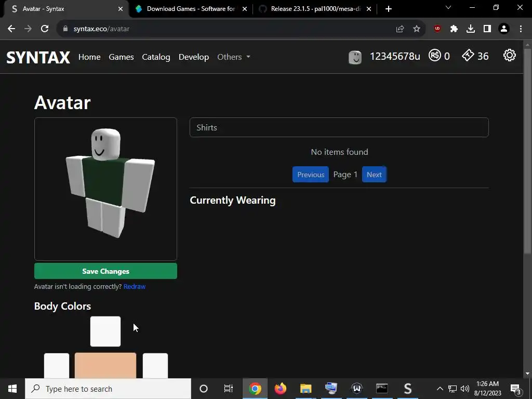Open Chrome downloads icon
Viewport: 532px width, 399px height.
(471, 29)
